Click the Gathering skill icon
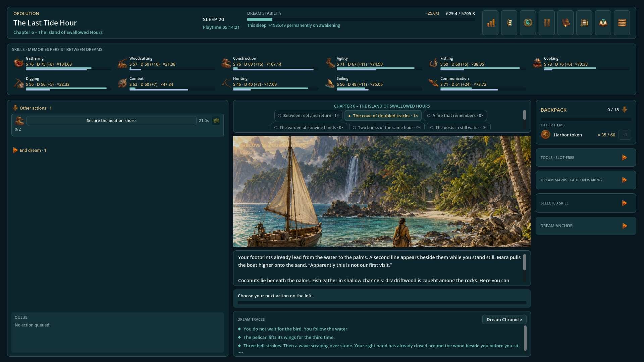Viewport: 644px width, 362px height. click(x=18, y=63)
